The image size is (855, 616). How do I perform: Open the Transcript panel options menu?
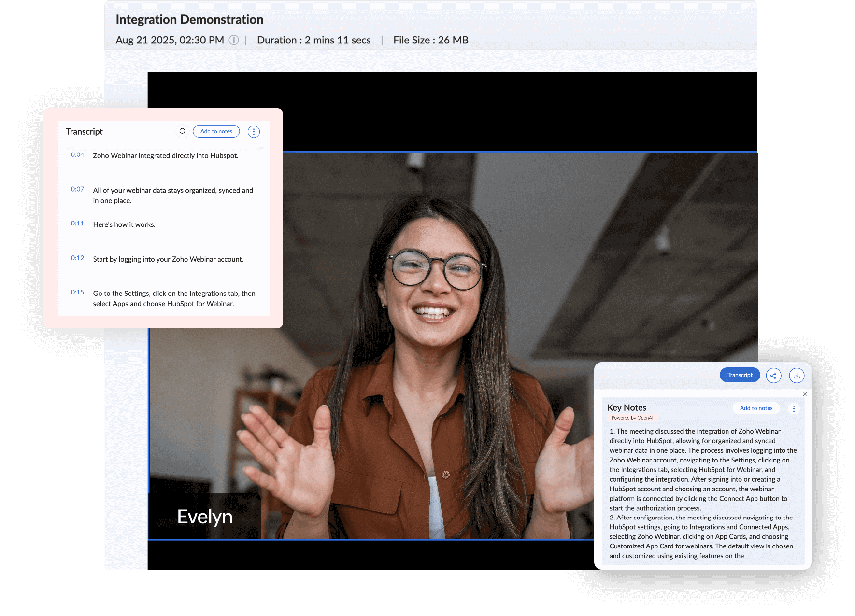coord(254,131)
